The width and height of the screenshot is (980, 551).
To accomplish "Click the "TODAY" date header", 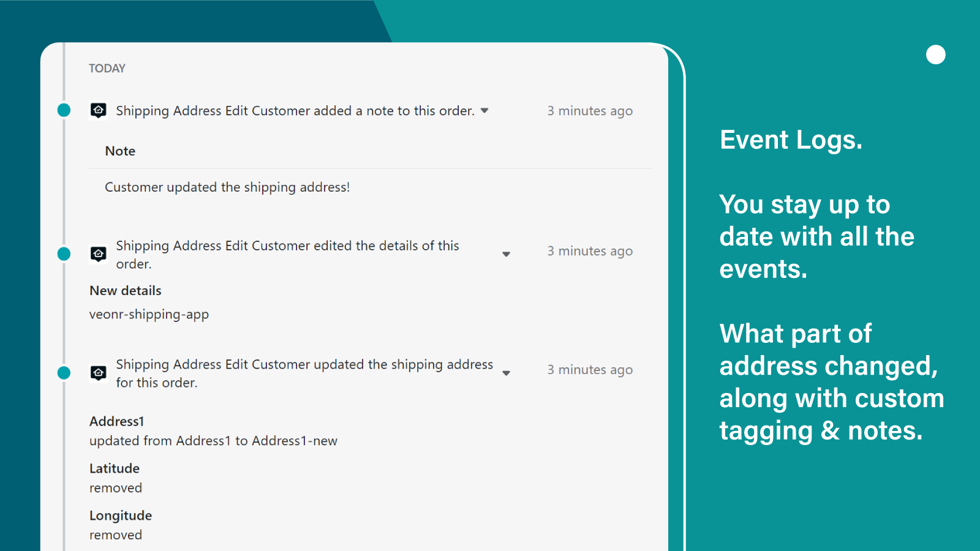I will click(107, 69).
